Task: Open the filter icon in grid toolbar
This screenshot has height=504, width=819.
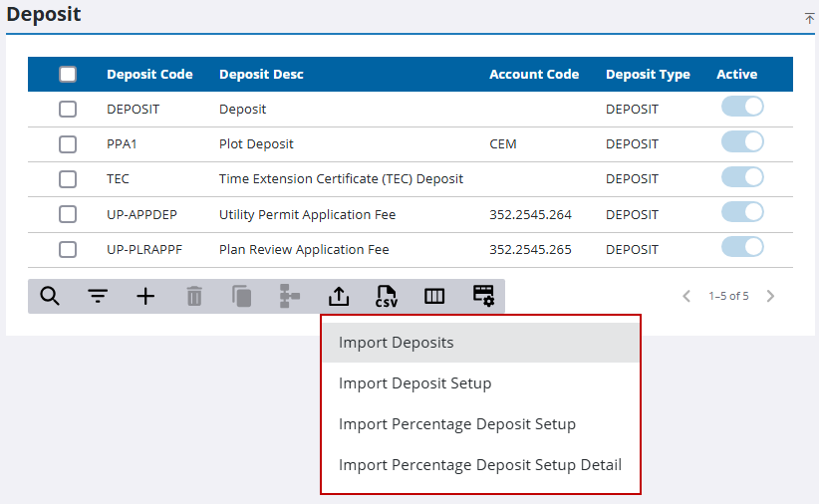Action: [x=98, y=296]
